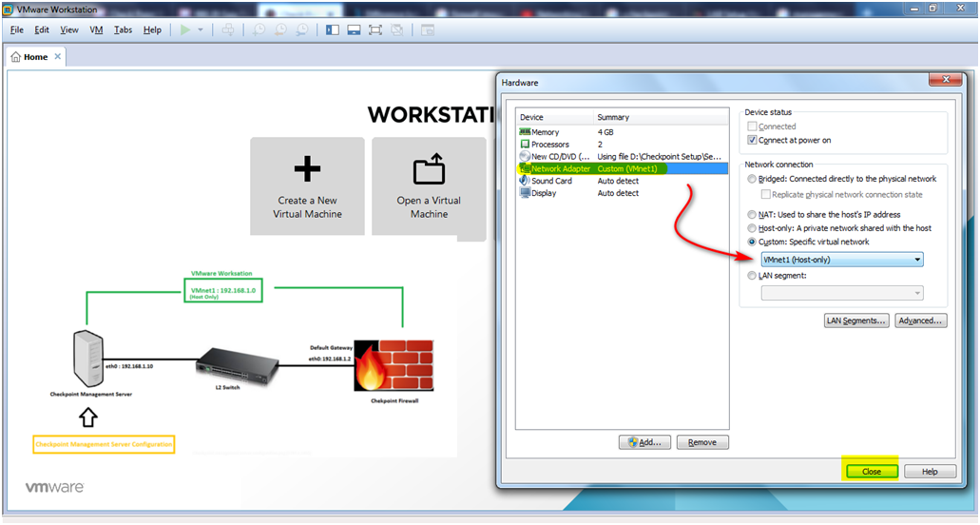Select the Network Adapter device entry

pyautogui.click(x=622, y=168)
